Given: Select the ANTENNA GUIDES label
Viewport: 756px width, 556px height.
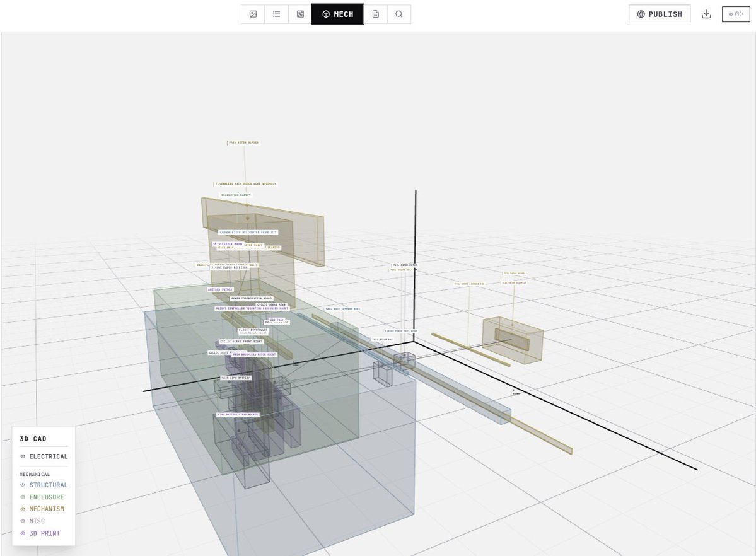Looking at the screenshot, I should point(220,290).
